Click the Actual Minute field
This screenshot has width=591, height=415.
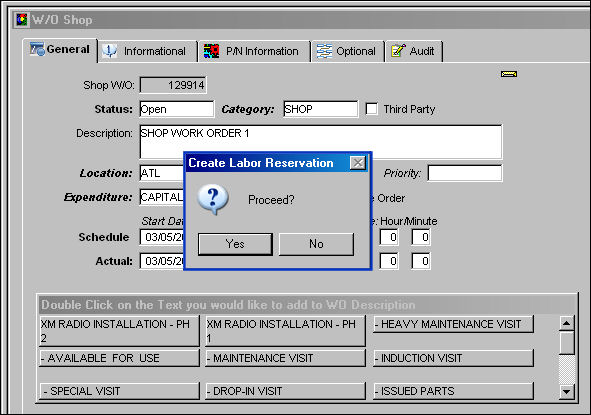pyautogui.click(x=421, y=261)
